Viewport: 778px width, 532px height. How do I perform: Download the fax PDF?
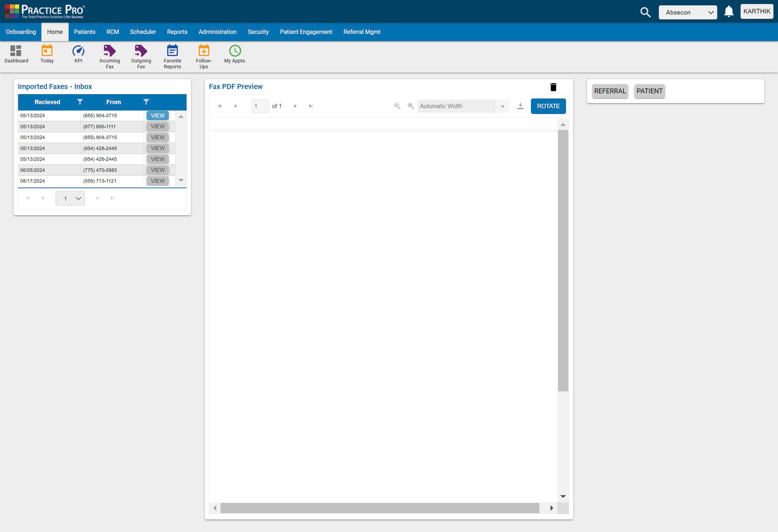[x=521, y=106]
